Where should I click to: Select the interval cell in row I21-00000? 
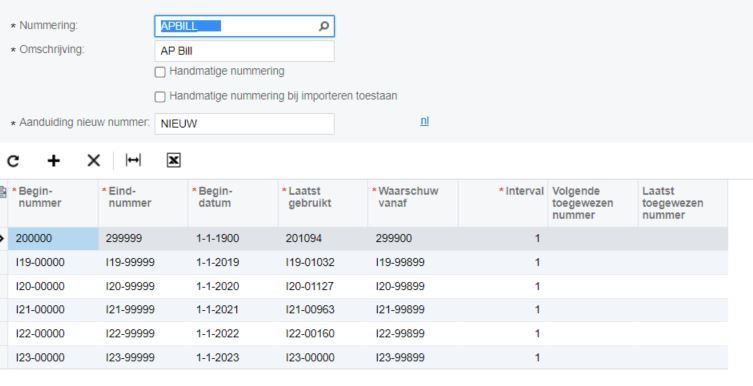pyautogui.click(x=503, y=310)
